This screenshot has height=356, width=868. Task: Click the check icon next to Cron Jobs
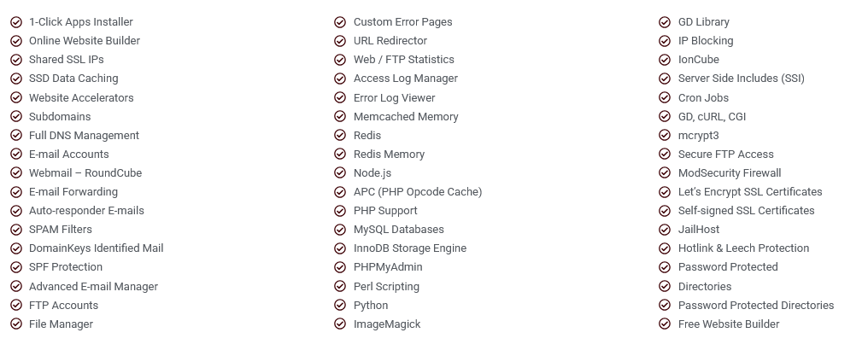point(665,98)
